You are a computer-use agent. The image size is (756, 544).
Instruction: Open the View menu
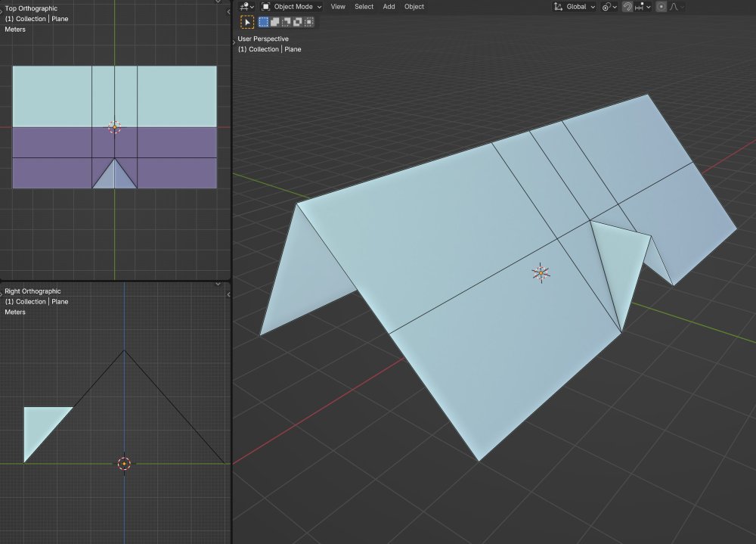[x=338, y=7]
